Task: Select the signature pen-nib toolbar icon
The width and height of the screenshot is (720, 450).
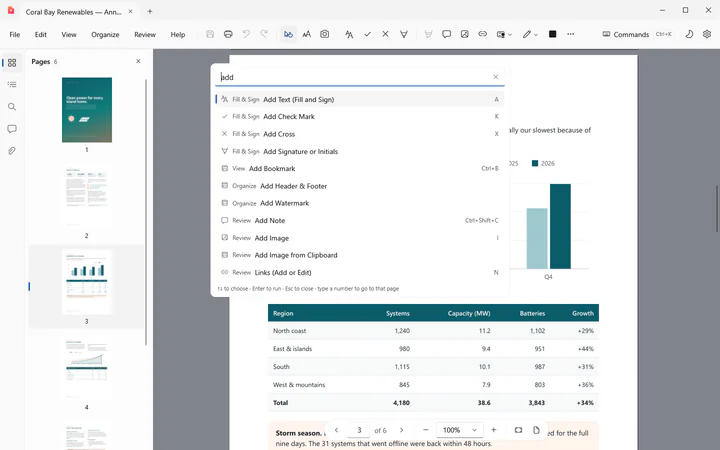Action: (404, 34)
